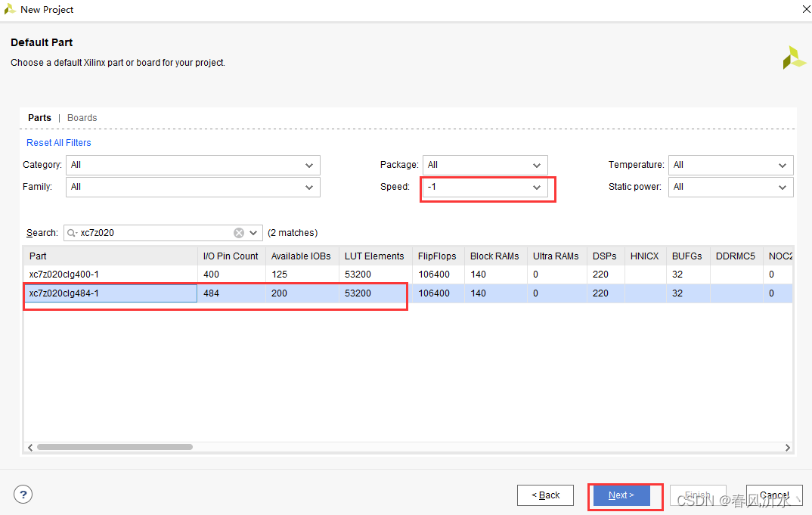The image size is (812, 515).
Task: Click the clear search text icon
Action: (x=239, y=233)
